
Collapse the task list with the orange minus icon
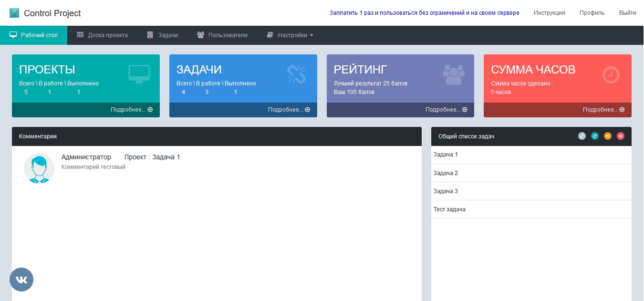[x=607, y=136]
